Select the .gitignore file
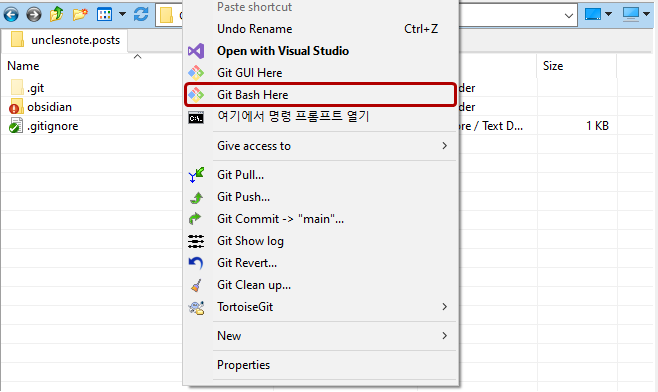Image resolution: width=658 pixels, height=392 pixels. (52, 126)
